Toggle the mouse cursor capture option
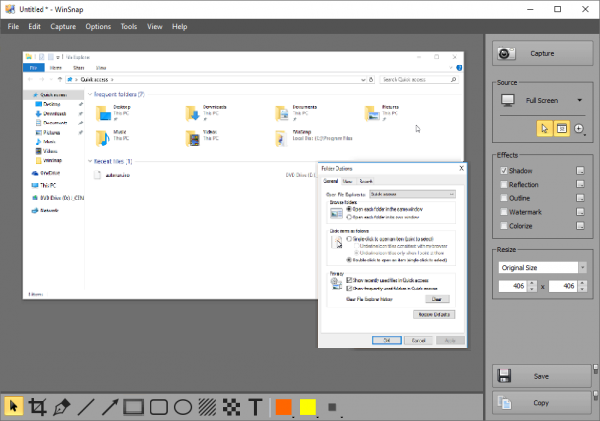The image size is (600, 421). (544, 129)
